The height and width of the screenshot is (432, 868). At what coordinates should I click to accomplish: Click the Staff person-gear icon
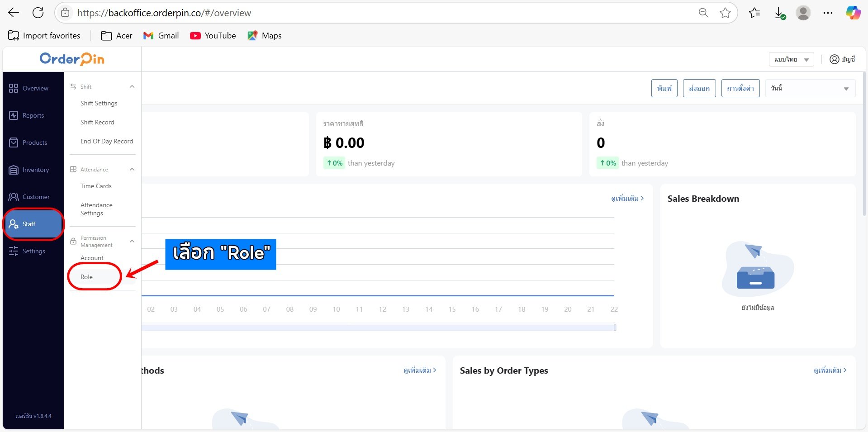coord(14,224)
